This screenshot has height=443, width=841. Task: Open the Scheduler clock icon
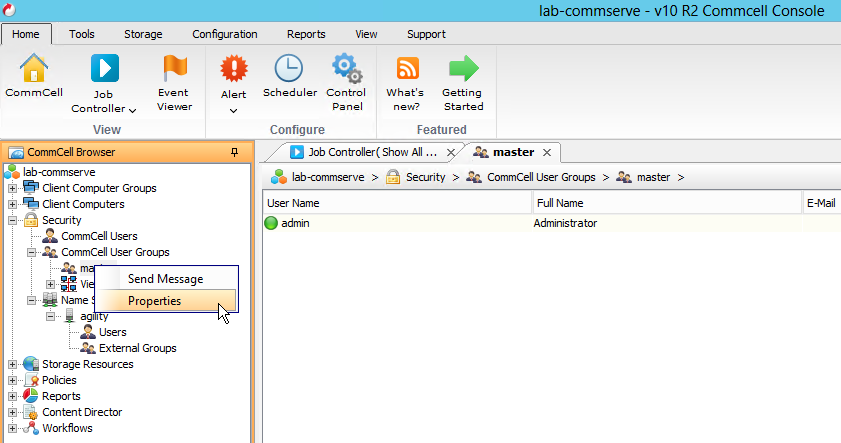coord(289,70)
